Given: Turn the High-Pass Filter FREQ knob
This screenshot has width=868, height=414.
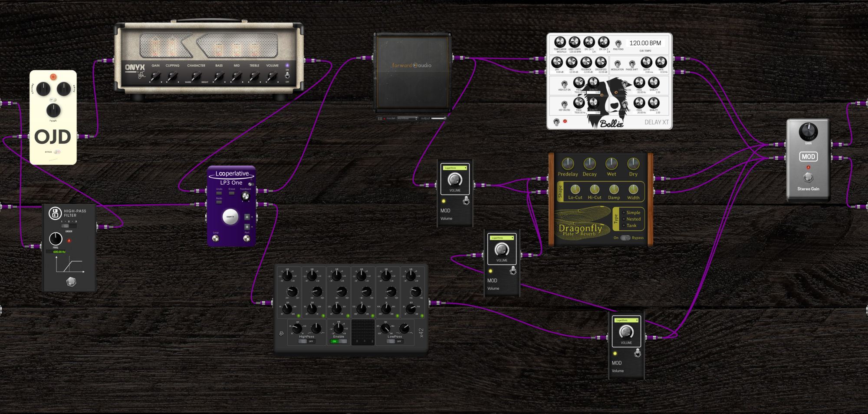Looking at the screenshot, I should [x=56, y=238].
